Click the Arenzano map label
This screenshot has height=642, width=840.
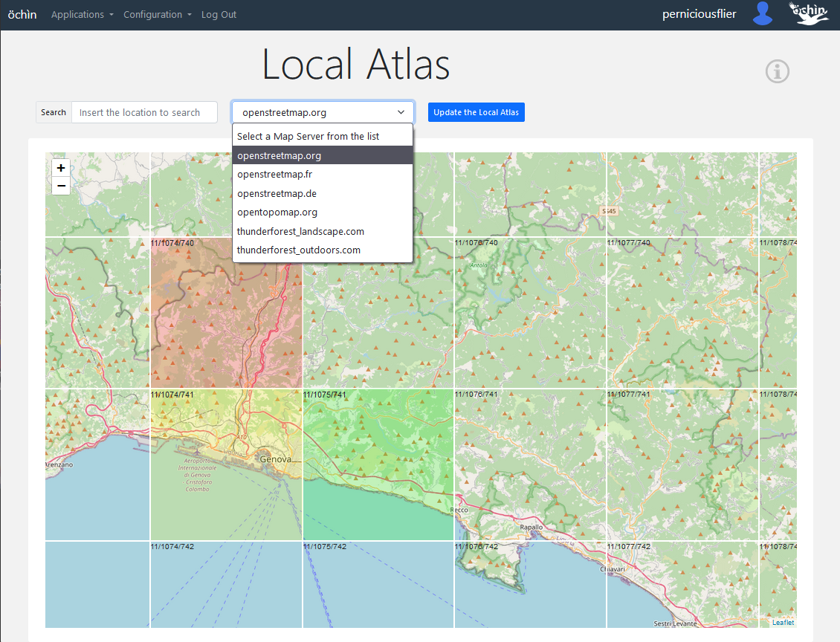tap(59, 464)
